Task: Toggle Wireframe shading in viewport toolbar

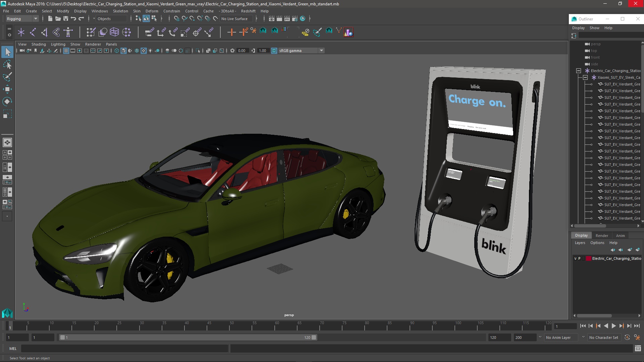Action: (117, 51)
